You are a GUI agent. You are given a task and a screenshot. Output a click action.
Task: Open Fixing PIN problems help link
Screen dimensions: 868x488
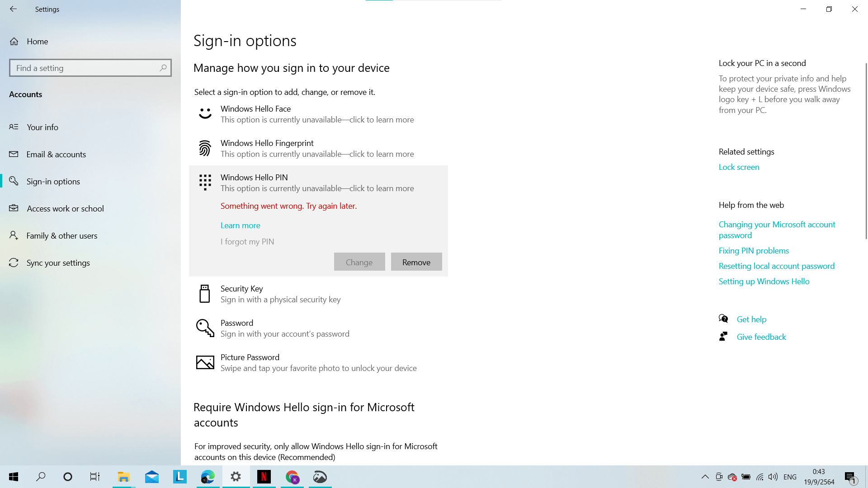(754, 251)
